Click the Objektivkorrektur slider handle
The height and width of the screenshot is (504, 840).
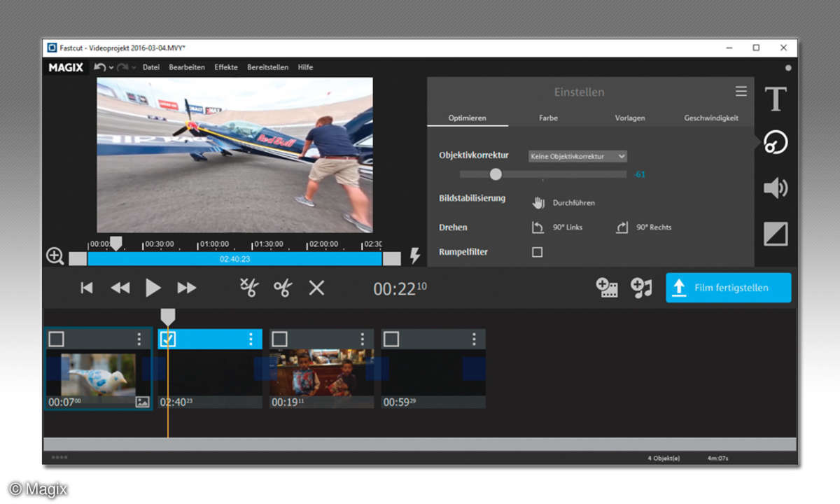click(496, 174)
